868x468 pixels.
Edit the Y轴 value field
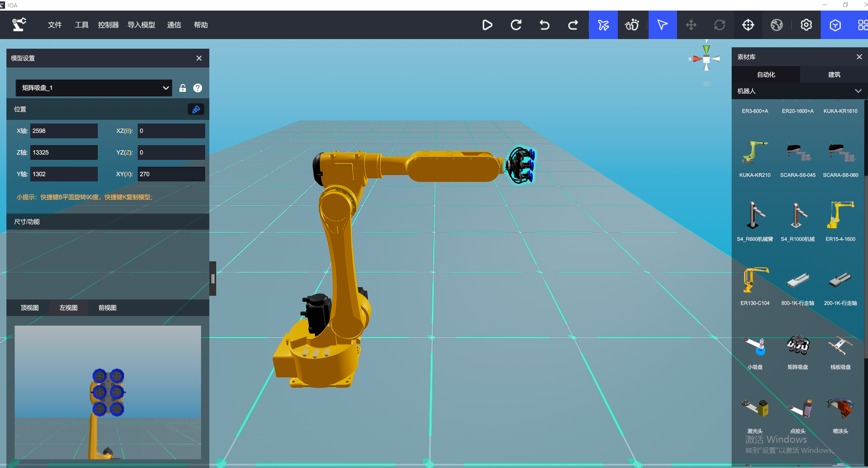coord(64,174)
